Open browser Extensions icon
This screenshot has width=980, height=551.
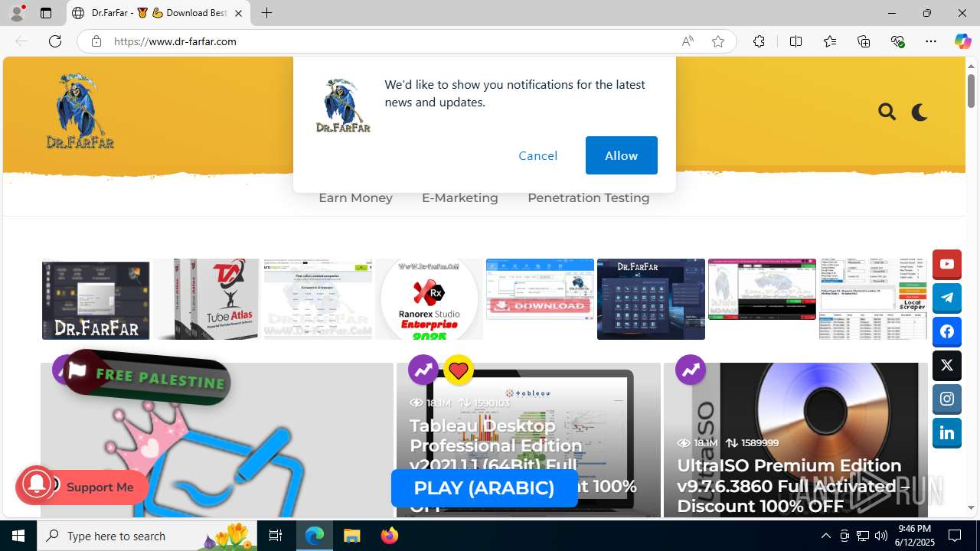(759, 41)
